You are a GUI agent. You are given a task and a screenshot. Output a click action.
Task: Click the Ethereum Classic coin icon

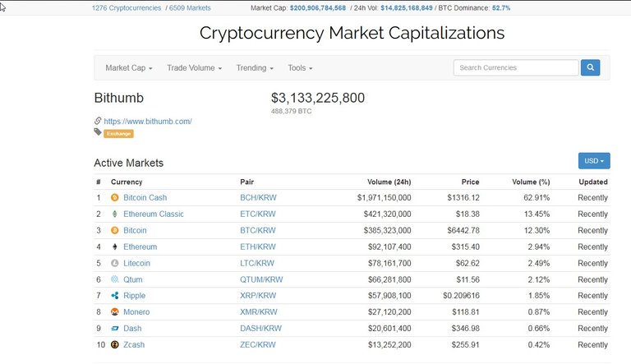[x=115, y=214]
